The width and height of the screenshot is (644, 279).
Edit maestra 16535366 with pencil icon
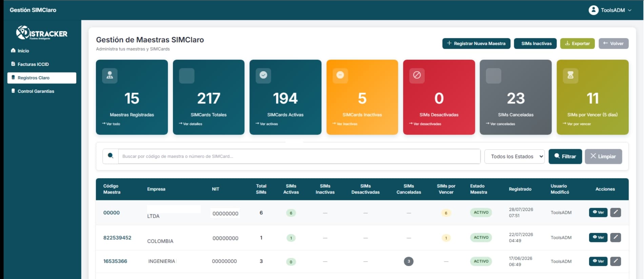[x=616, y=261]
